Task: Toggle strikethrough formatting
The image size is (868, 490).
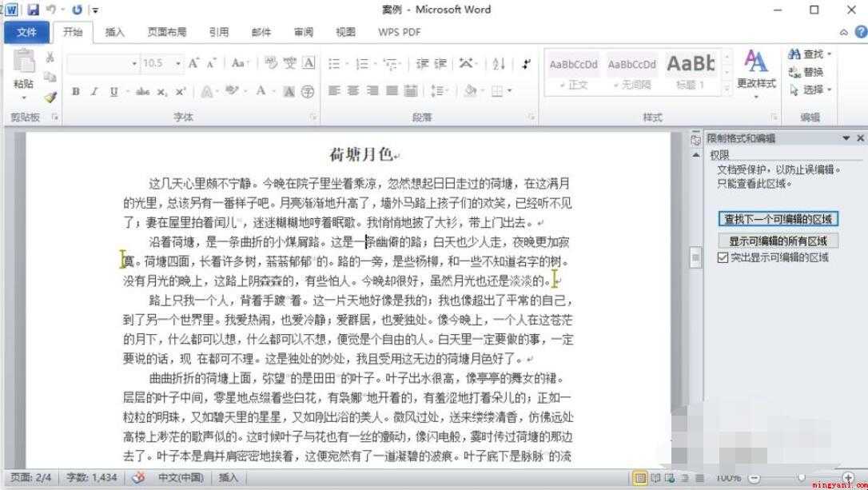Action: point(143,91)
